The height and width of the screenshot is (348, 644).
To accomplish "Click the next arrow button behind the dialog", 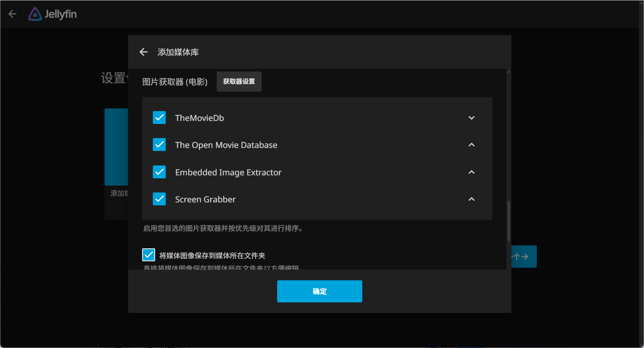I will (524, 257).
